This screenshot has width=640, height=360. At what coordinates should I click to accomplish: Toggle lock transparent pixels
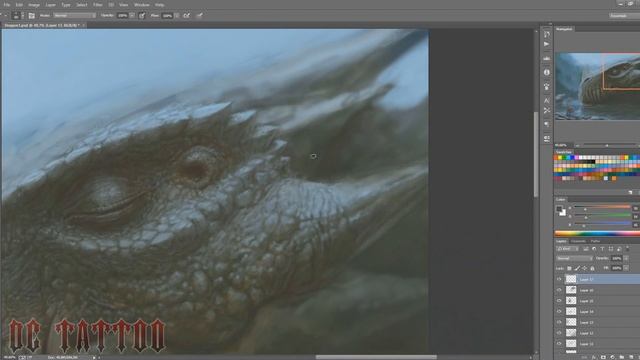(x=569, y=268)
